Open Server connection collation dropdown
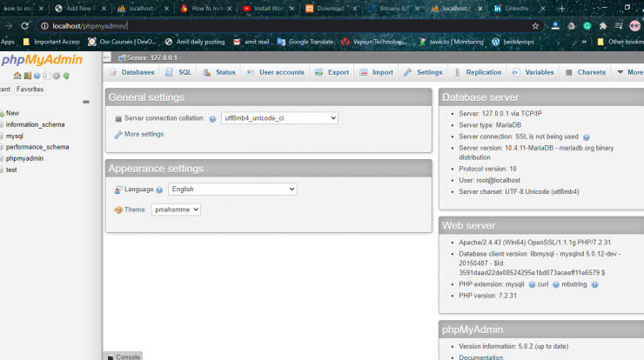 (279, 118)
